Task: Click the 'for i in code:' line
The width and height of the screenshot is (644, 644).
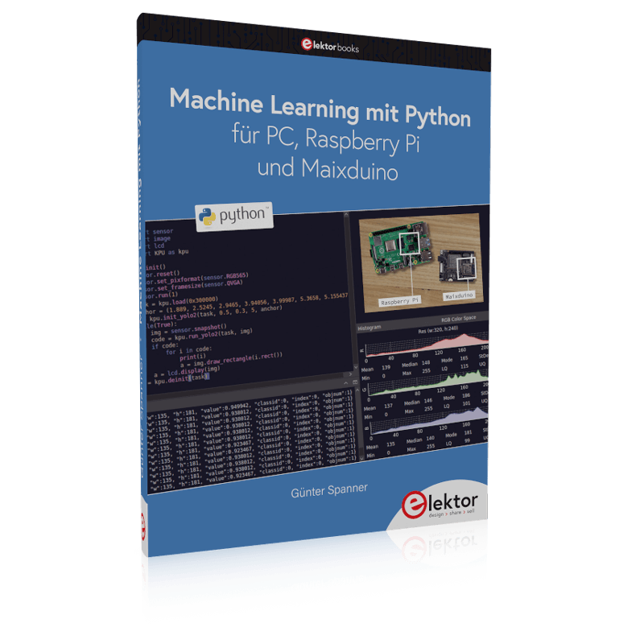Action: pos(189,350)
